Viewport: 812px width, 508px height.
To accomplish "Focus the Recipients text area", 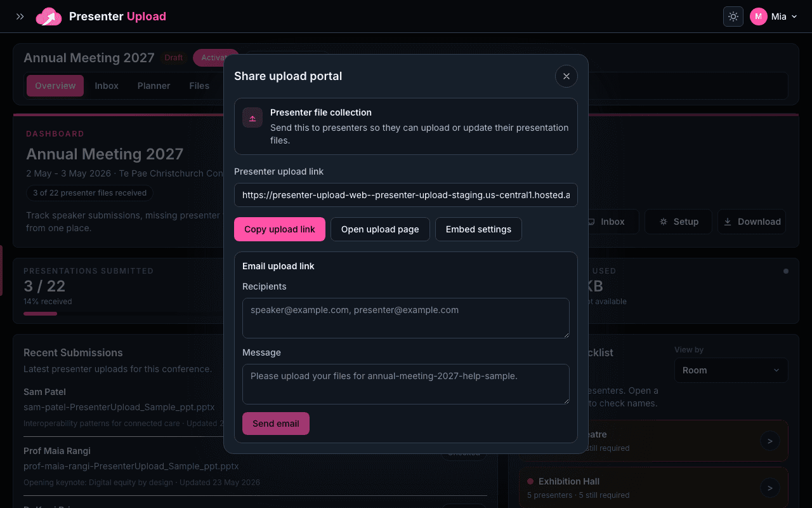I will pos(406,318).
